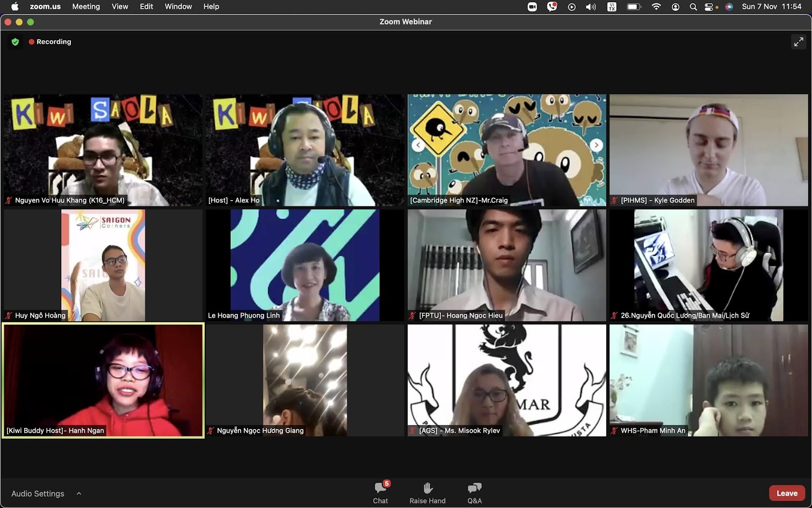Select Kyle Godden's video tile
Screen dimensions: 812x508
click(708, 150)
